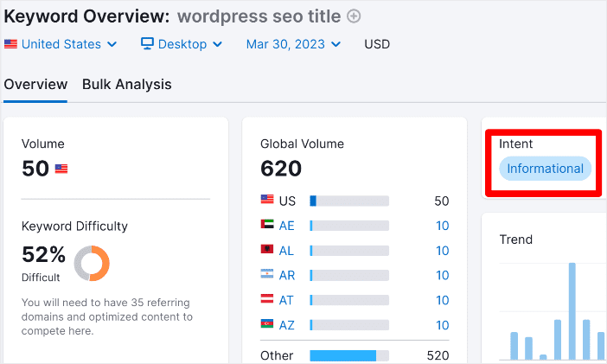Click the Other volume value 520

coord(438,355)
